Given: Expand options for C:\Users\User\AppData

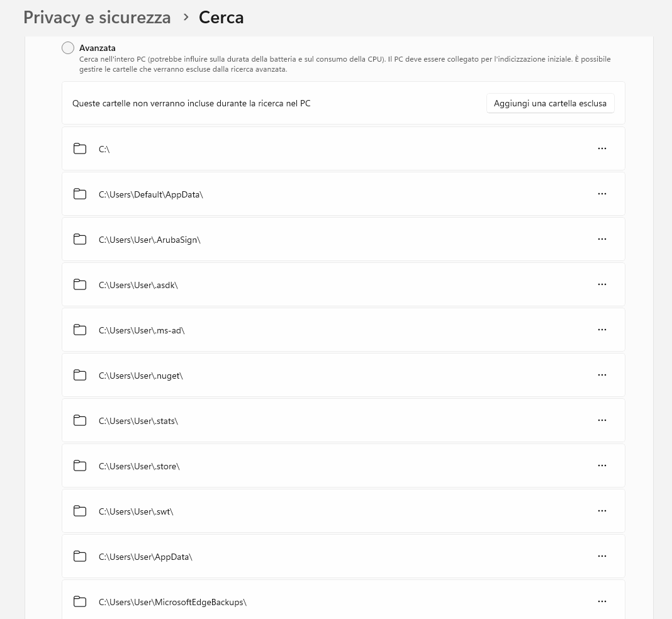Looking at the screenshot, I should 602,556.
